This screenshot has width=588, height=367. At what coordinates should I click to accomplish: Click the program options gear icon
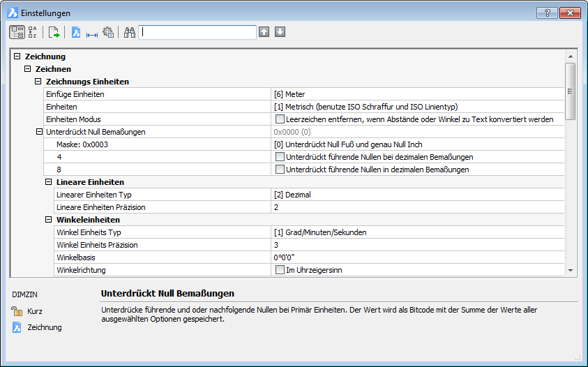point(107,32)
